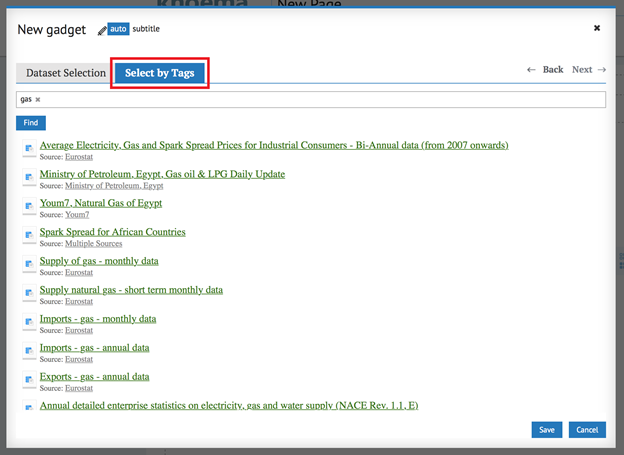
Task: Click the Find button
Action: (x=31, y=123)
